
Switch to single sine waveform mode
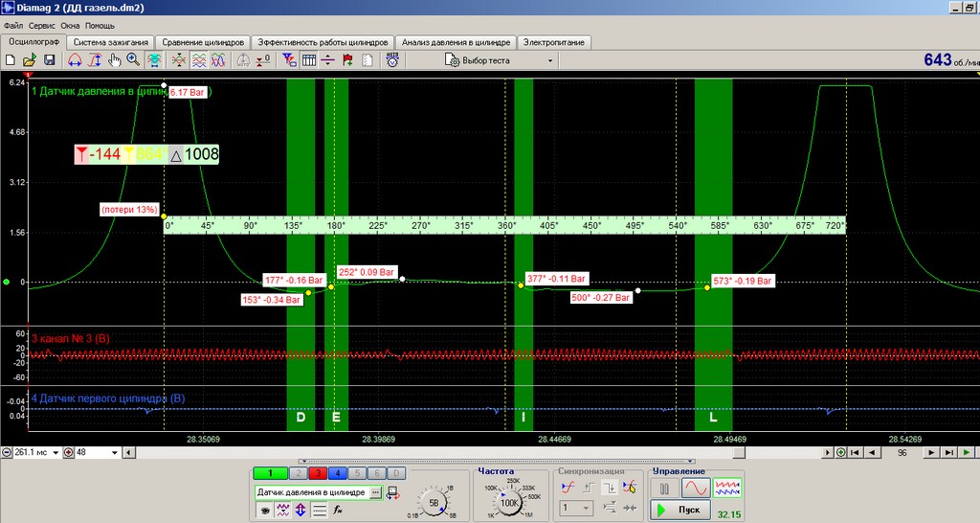point(695,488)
